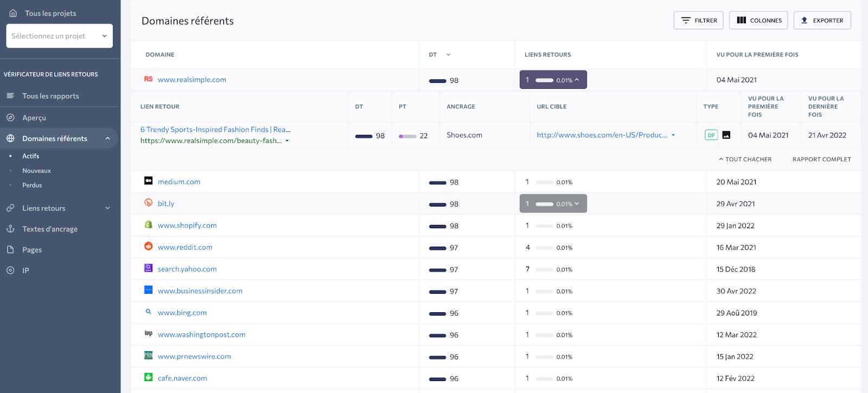Click the DT column sort arrow
Screen dimensions: 868x393
tap(448, 55)
